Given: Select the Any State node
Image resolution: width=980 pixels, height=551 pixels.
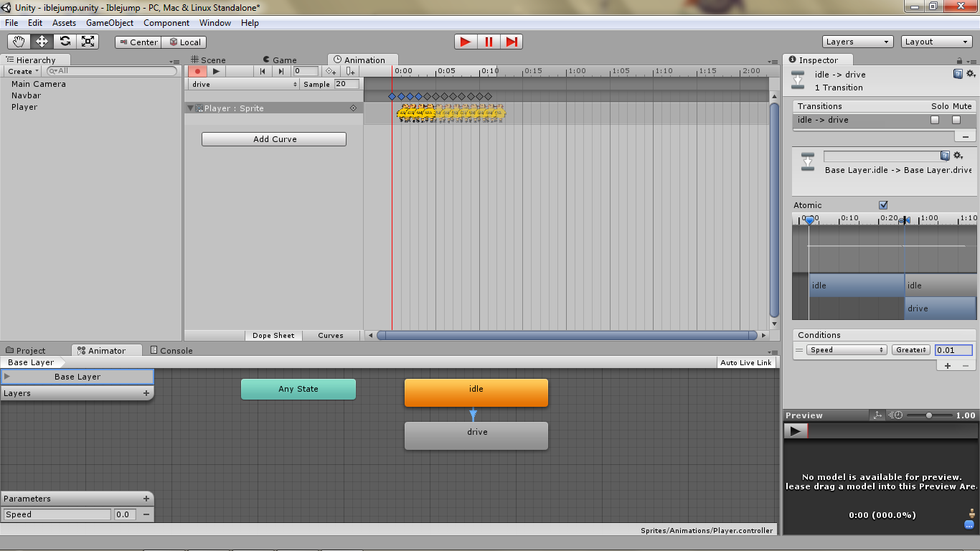Looking at the screenshot, I should tap(298, 389).
